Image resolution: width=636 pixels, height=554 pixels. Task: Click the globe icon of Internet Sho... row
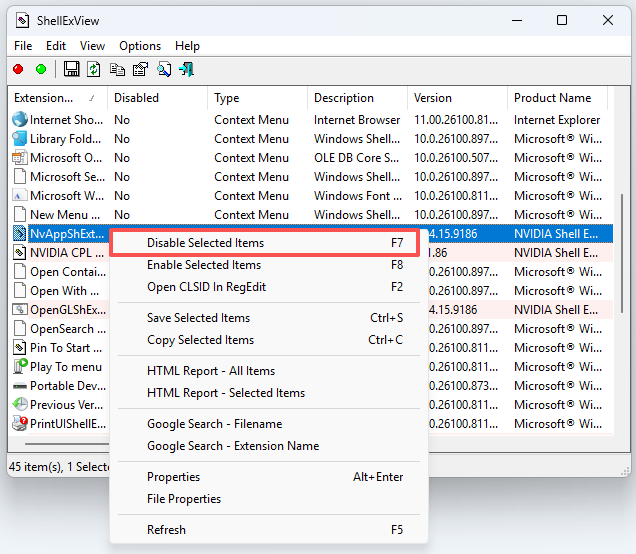(x=19, y=120)
